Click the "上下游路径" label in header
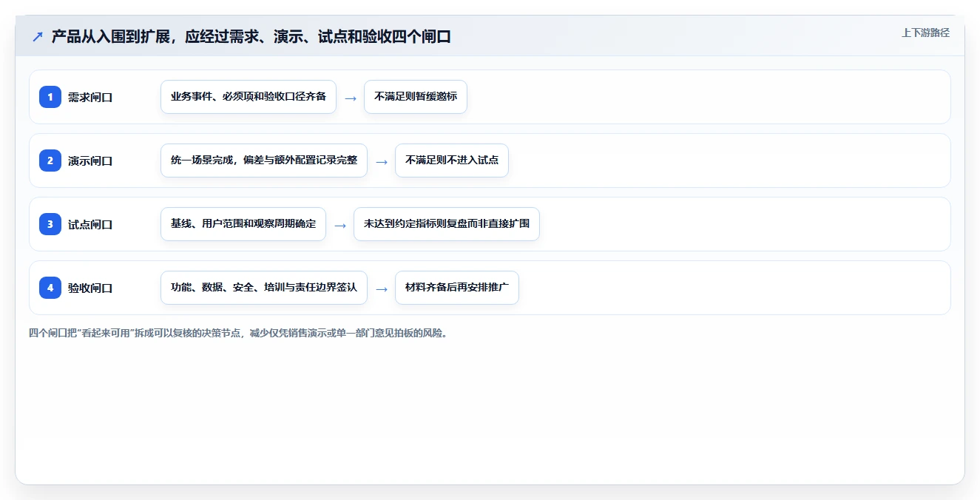The width and height of the screenshot is (980, 500). [925, 33]
